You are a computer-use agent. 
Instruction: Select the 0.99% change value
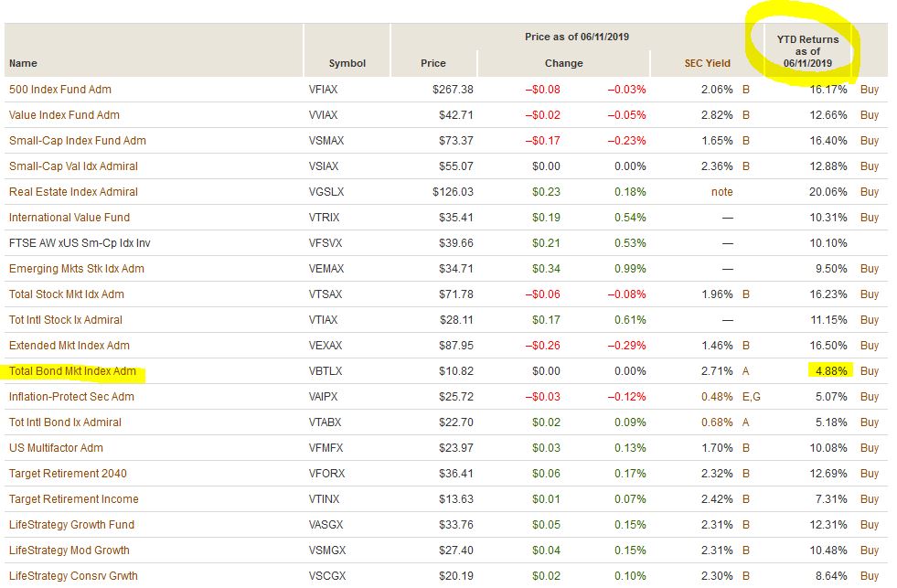click(x=630, y=269)
